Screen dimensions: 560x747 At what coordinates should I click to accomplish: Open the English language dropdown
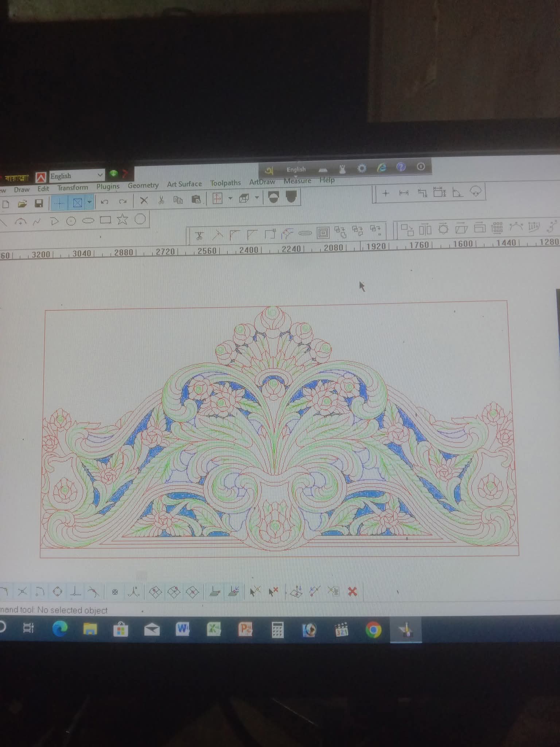[x=77, y=175]
